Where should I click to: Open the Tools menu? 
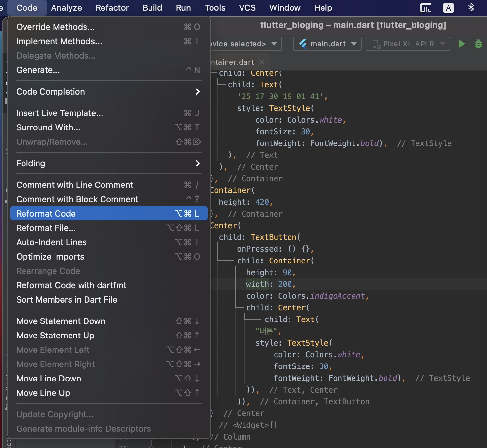coord(215,8)
